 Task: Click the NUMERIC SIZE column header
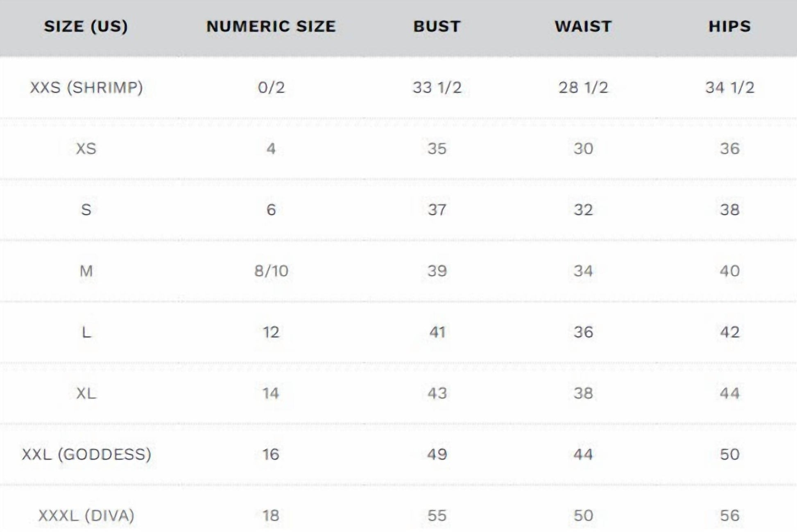tap(271, 27)
